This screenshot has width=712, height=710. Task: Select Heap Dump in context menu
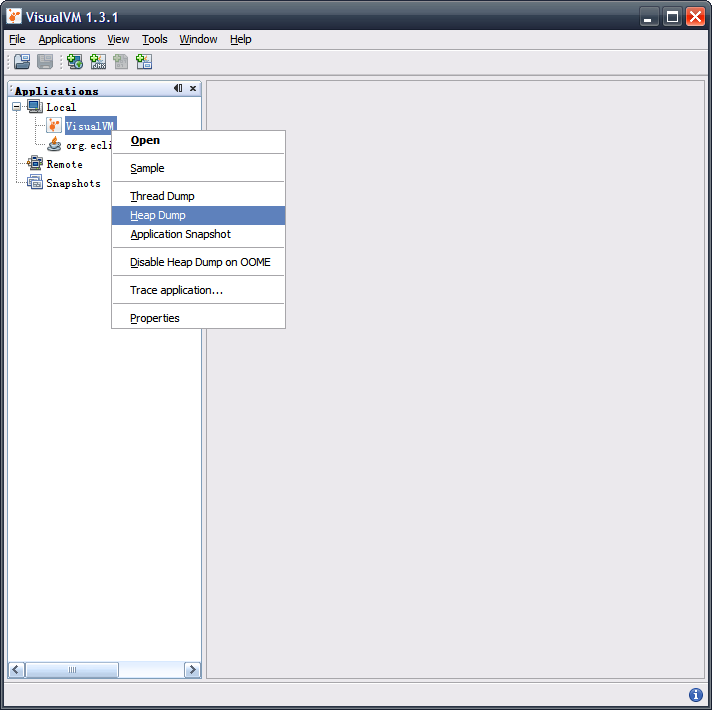[x=198, y=215]
